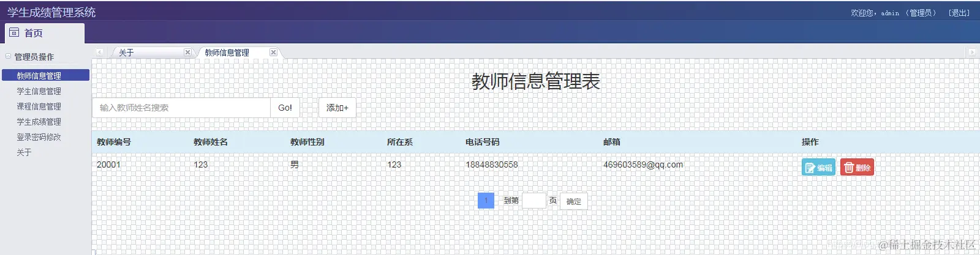Click the phone number cell 18848830558
The image size is (980, 255).
[x=492, y=164]
